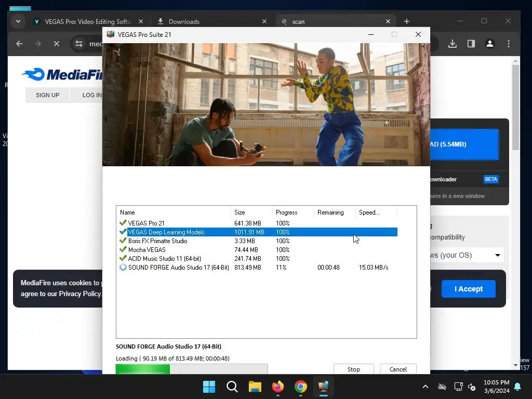Click the check icon beside Boris FX Primatte Studio

pyautogui.click(x=123, y=241)
